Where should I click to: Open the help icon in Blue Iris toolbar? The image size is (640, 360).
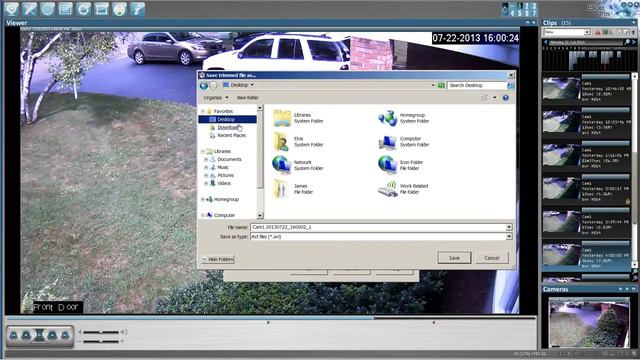click(138, 9)
